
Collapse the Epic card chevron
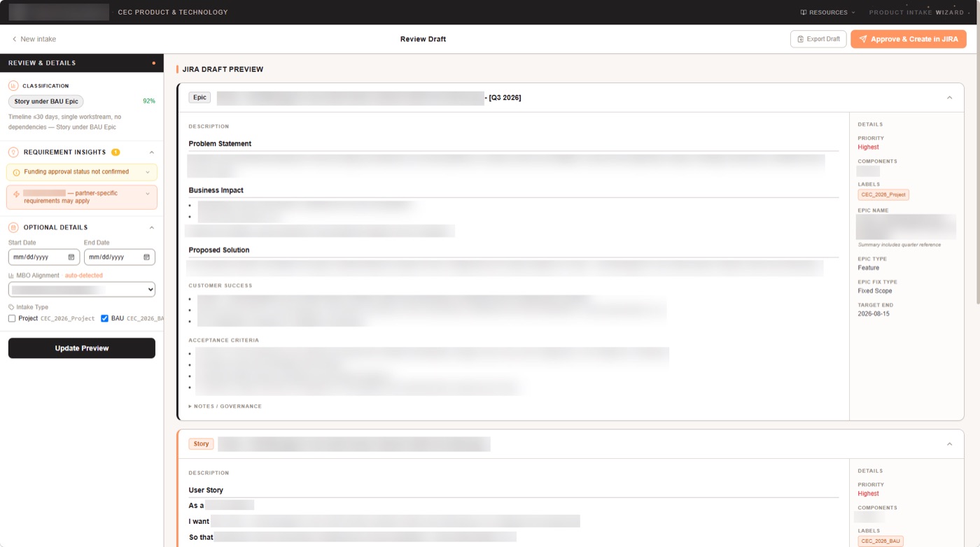pos(949,97)
